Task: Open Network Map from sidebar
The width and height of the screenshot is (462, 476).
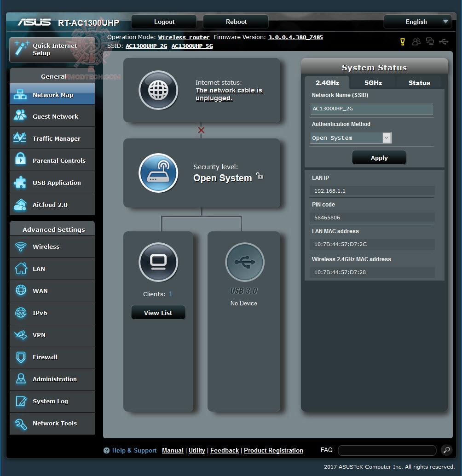Action: (52, 95)
